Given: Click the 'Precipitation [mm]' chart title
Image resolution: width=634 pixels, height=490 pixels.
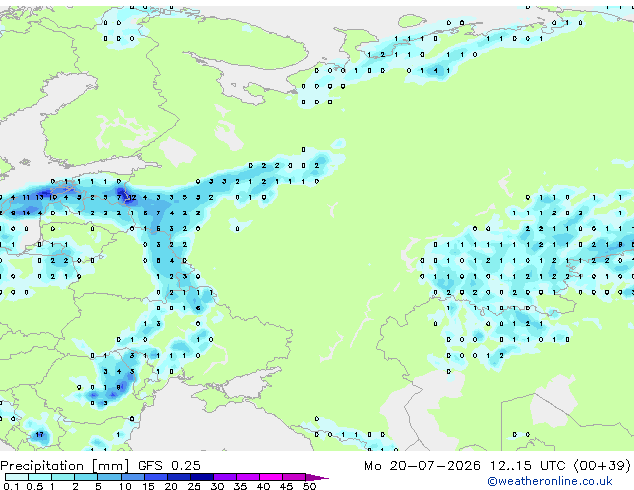Looking at the screenshot, I should coord(65,466).
